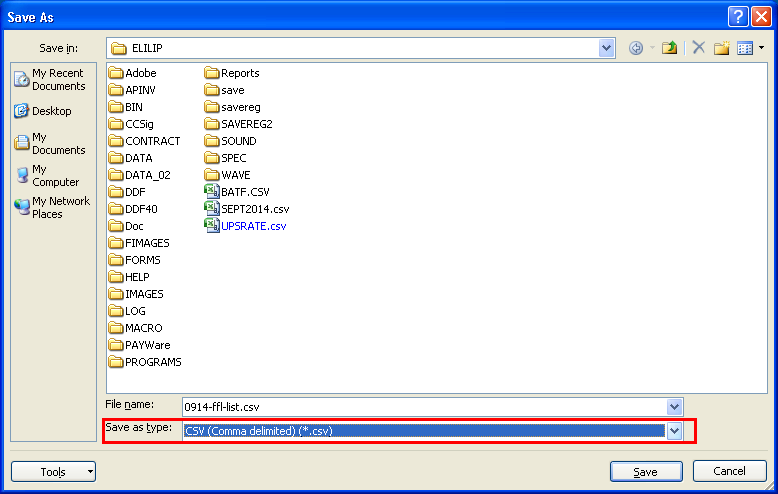Select the Adobe folder
778x494 pixels.
point(132,73)
